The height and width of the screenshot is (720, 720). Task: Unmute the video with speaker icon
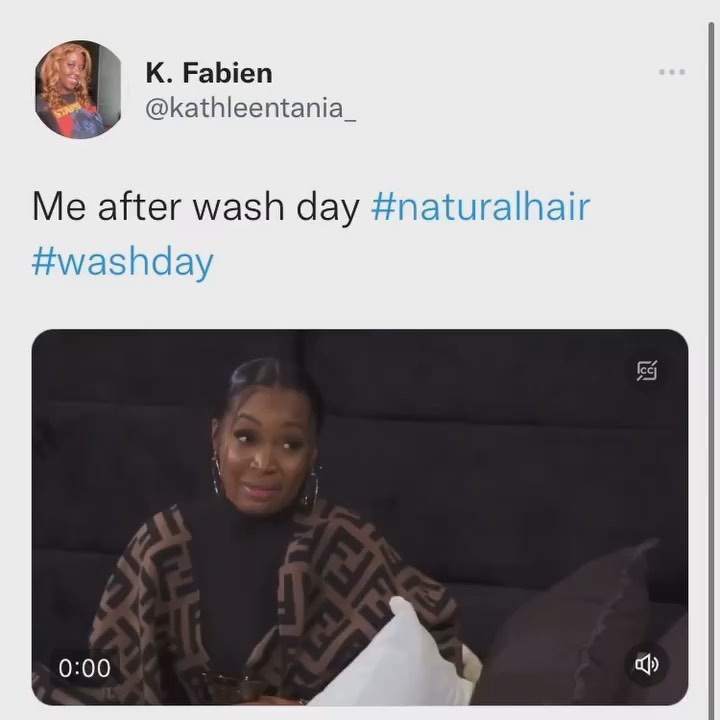(647, 664)
